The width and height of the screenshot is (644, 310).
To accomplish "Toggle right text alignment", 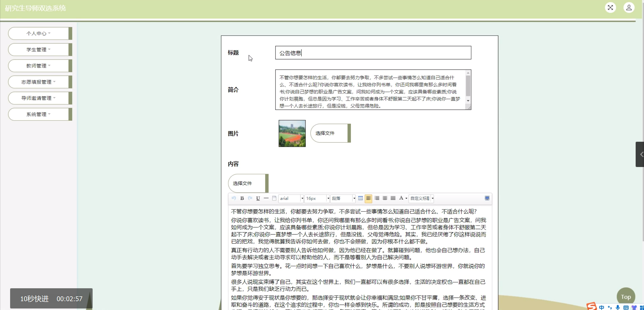I will click(x=377, y=198).
